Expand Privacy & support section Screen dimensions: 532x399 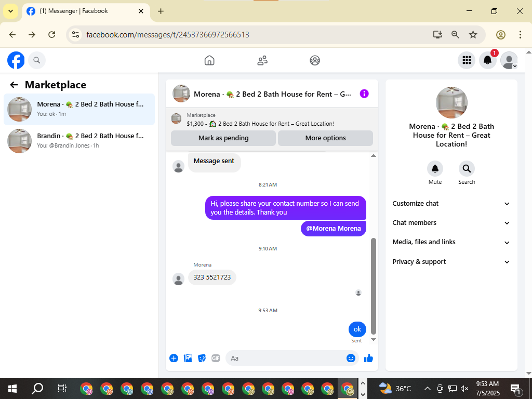click(x=451, y=262)
